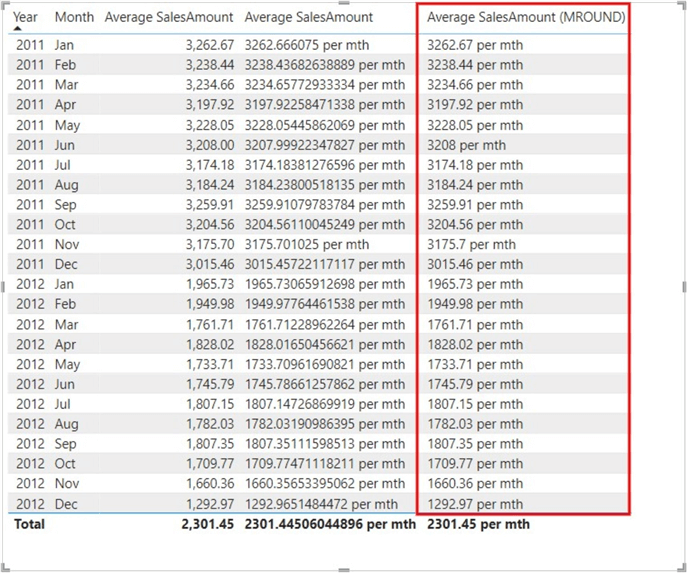Select 1733.70961690821 per mth

pos(325,364)
